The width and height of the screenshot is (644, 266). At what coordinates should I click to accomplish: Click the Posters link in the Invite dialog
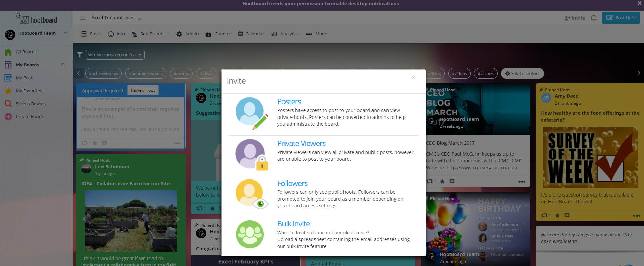[289, 101]
